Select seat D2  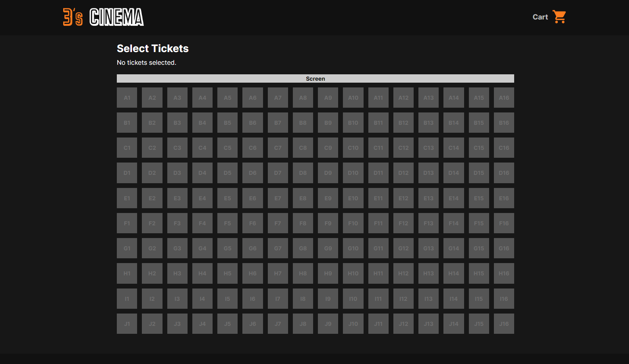pyautogui.click(x=152, y=173)
